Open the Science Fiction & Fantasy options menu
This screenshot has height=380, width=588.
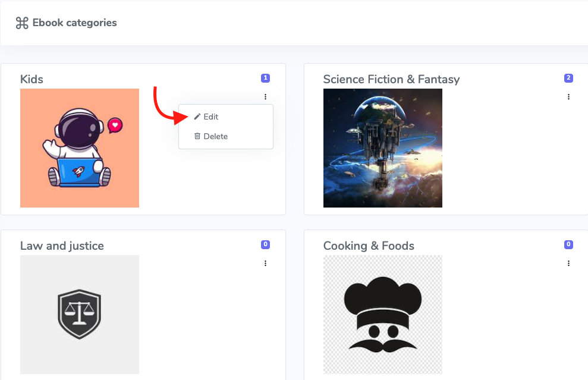pos(568,96)
